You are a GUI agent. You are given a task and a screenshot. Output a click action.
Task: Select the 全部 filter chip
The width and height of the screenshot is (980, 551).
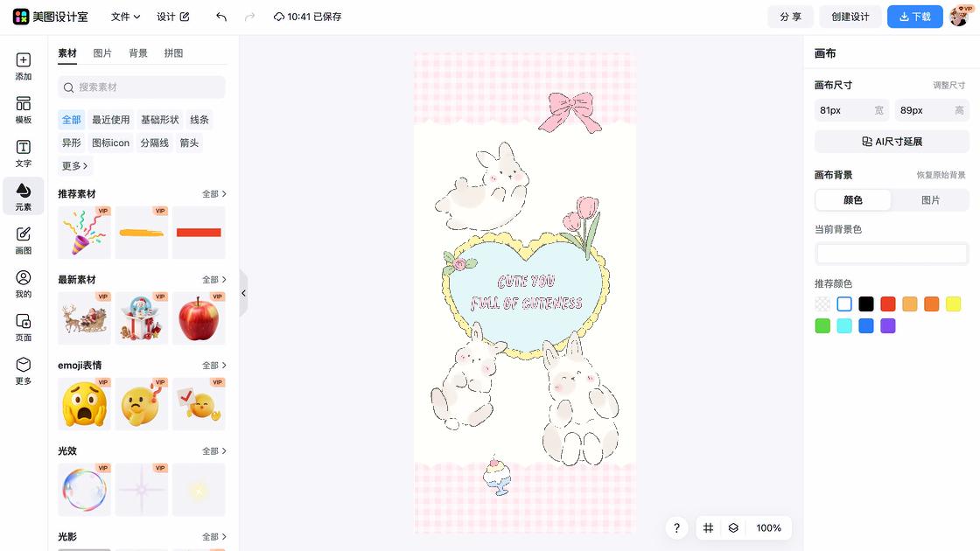(x=71, y=119)
